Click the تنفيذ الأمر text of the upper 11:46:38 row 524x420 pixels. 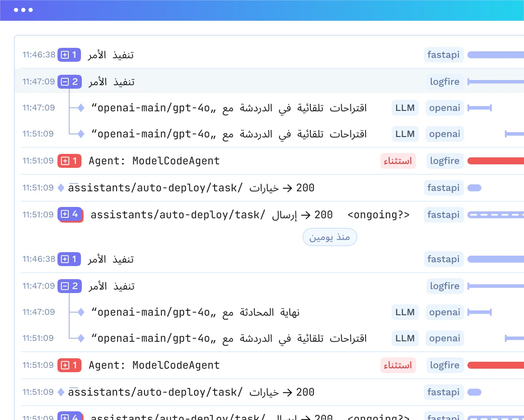click(111, 55)
